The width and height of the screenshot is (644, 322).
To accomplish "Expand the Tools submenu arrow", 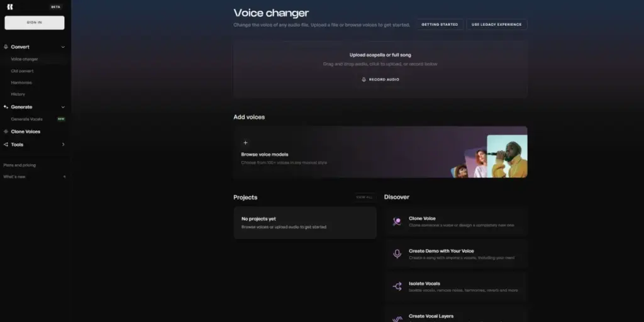I will coord(63,145).
